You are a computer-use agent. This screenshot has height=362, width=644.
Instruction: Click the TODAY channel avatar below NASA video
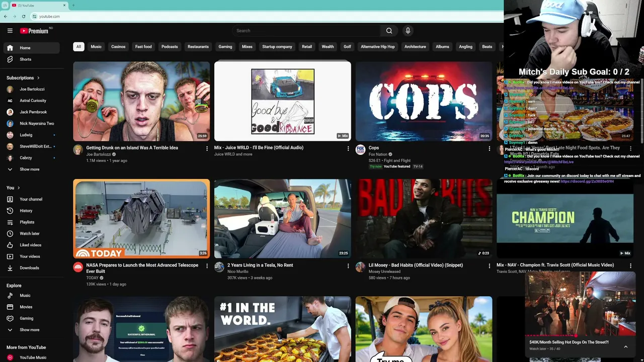pyautogui.click(x=78, y=267)
